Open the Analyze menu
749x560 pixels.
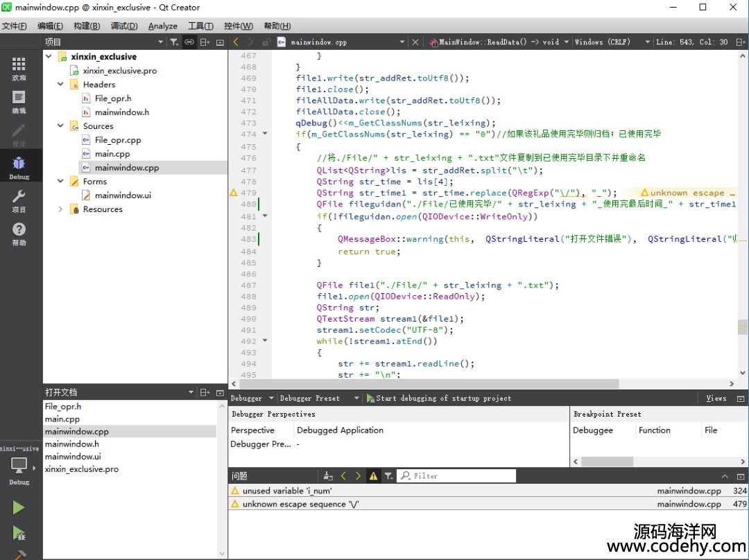click(163, 26)
